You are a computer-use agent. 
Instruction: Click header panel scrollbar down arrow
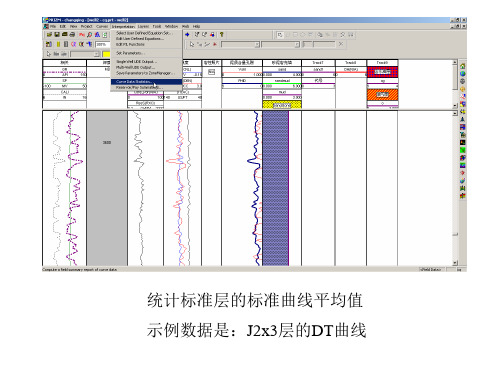pos(455,106)
